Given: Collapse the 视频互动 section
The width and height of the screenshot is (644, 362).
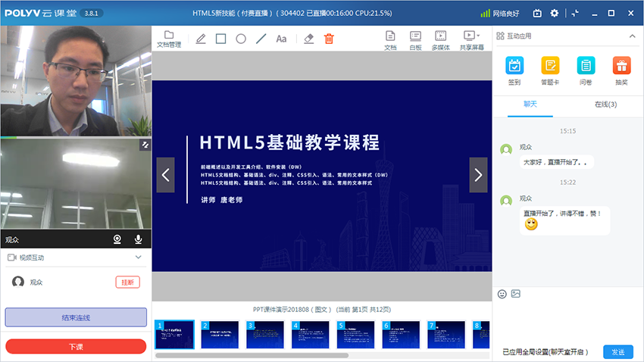Looking at the screenshot, I should 138,257.
